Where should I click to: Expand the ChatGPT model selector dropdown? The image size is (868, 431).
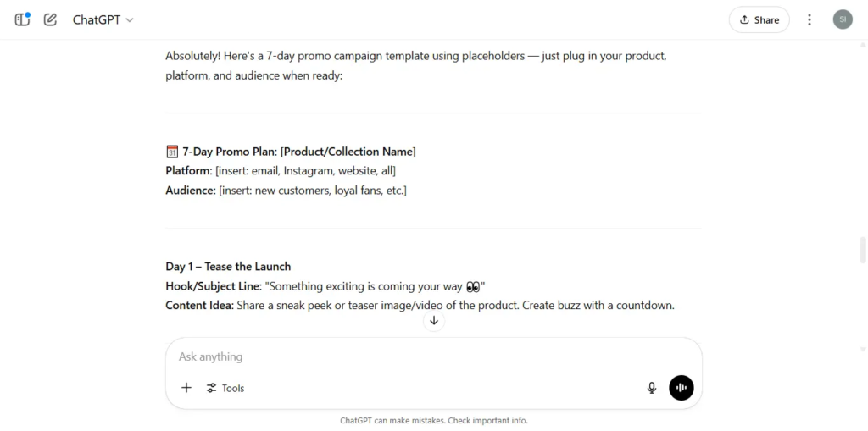[103, 20]
